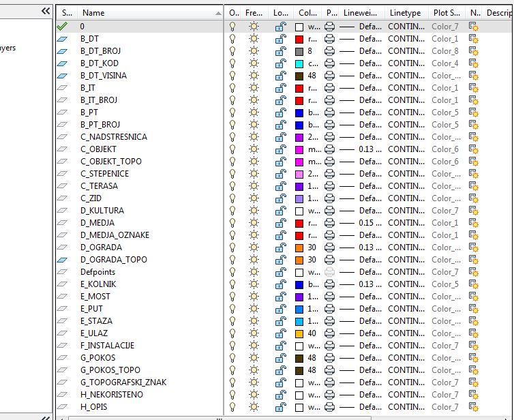
Task: Click the Plot Style value for E_ULAZ layer
Action: pyautogui.click(x=445, y=333)
